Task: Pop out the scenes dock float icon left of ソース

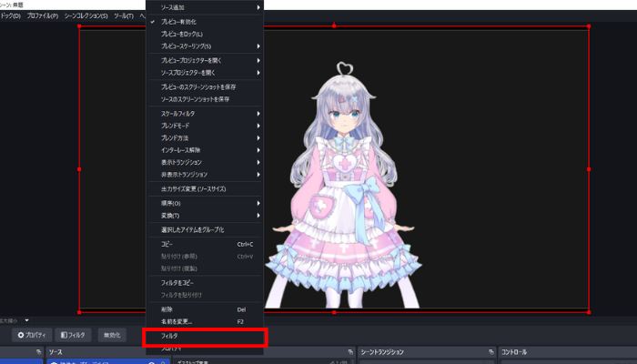Action: [x=38, y=352]
